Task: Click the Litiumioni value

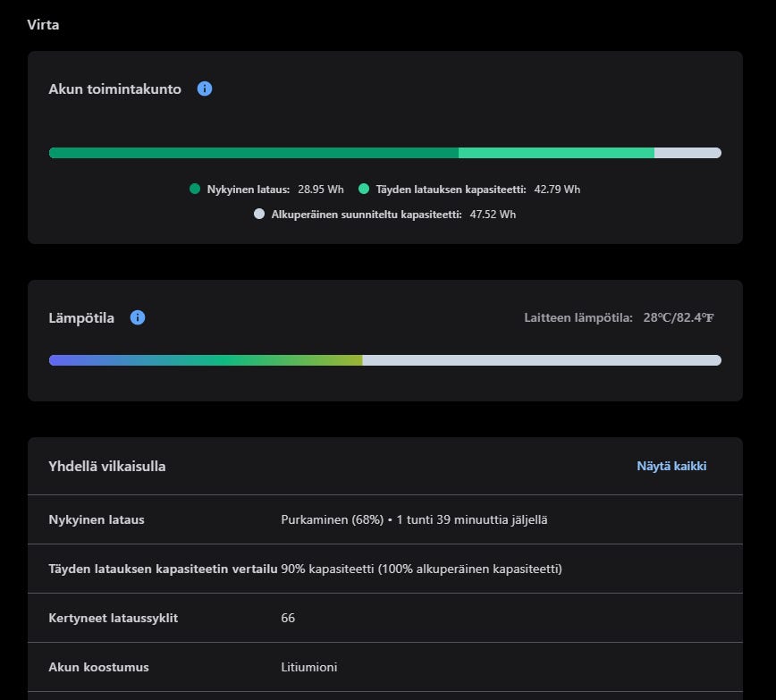Action: click(x=309, y=667)
